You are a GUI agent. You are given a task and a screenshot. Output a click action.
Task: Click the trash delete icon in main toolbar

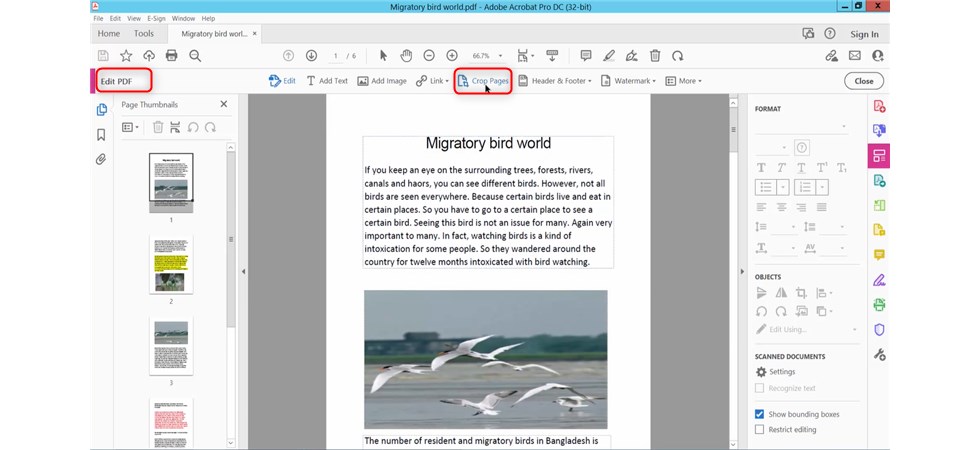(655, 56)
